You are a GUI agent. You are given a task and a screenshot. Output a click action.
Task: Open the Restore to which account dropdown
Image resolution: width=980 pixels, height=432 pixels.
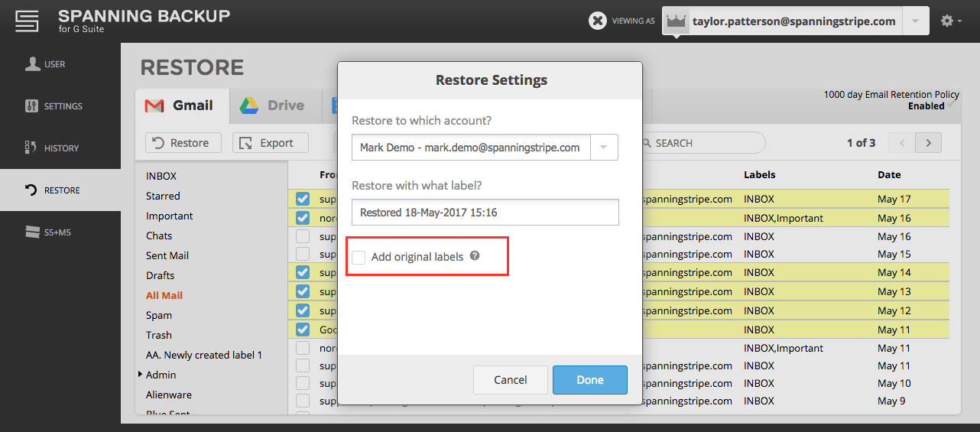click(603, 148)
